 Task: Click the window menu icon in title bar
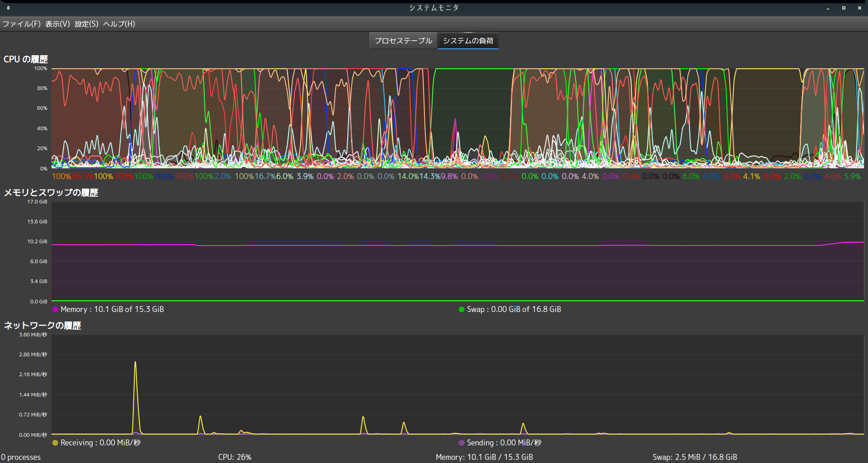[x=8, y=8]
